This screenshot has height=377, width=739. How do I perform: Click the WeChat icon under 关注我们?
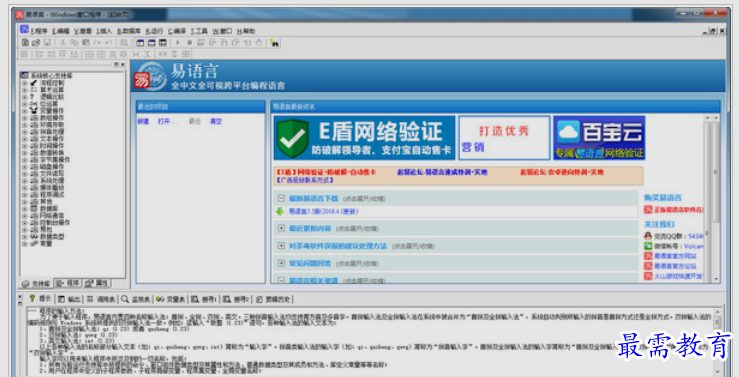(x=648, y=246)
